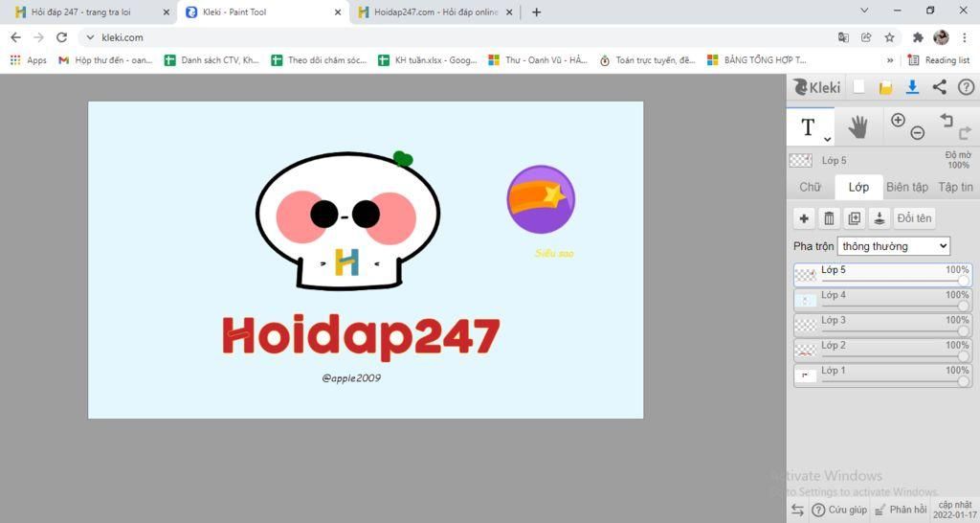Open the Chrome profile avatar

tap(942, 37)
